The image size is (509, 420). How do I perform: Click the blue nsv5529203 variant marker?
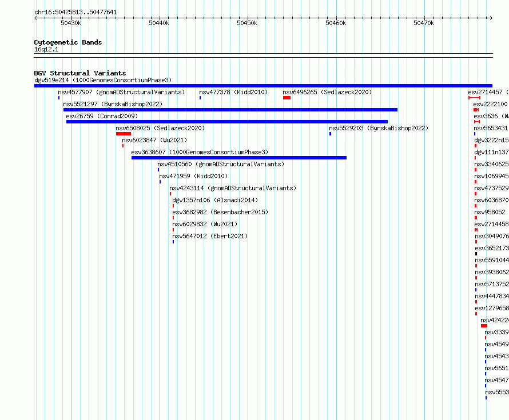point(330,134)
